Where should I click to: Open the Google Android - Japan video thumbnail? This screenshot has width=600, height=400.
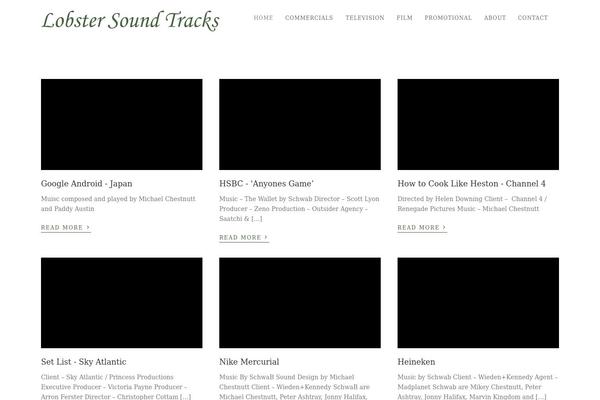click(122, 124)
